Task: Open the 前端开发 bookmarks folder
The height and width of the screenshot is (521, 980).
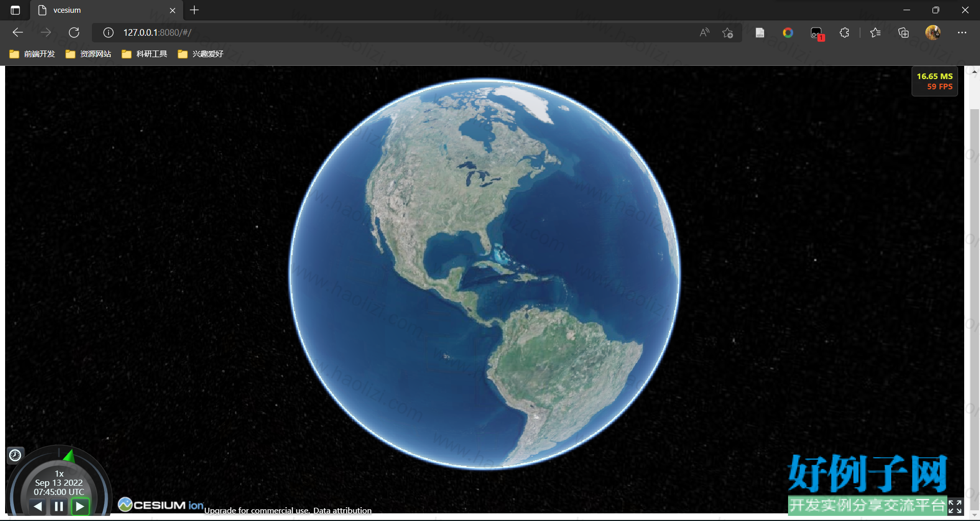Action: click(x=32, y=54)
